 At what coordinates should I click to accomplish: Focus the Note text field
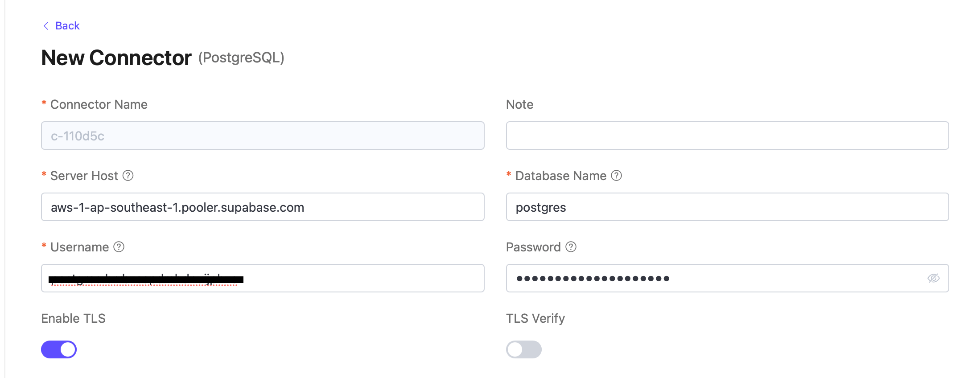point(727,136)
